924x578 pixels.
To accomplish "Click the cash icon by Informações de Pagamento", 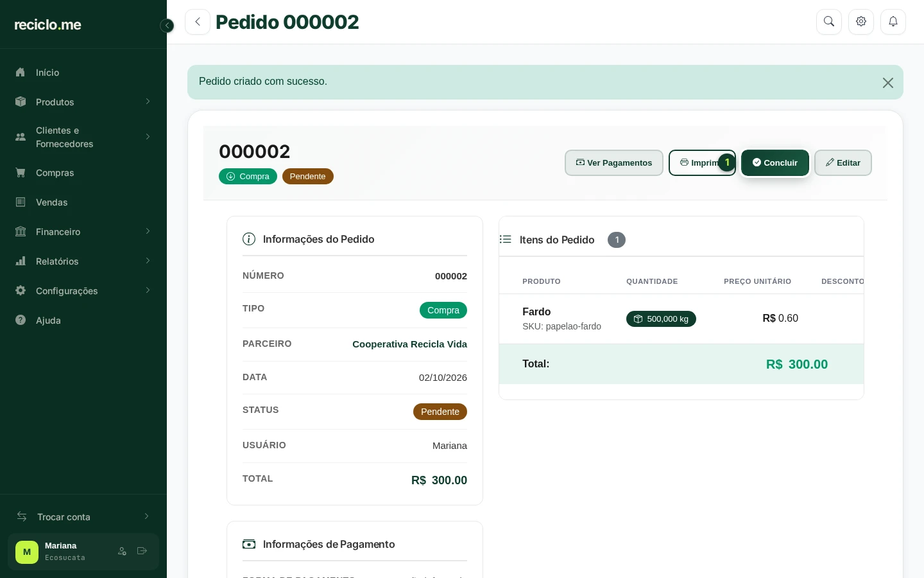I will (x=249, y=544).
